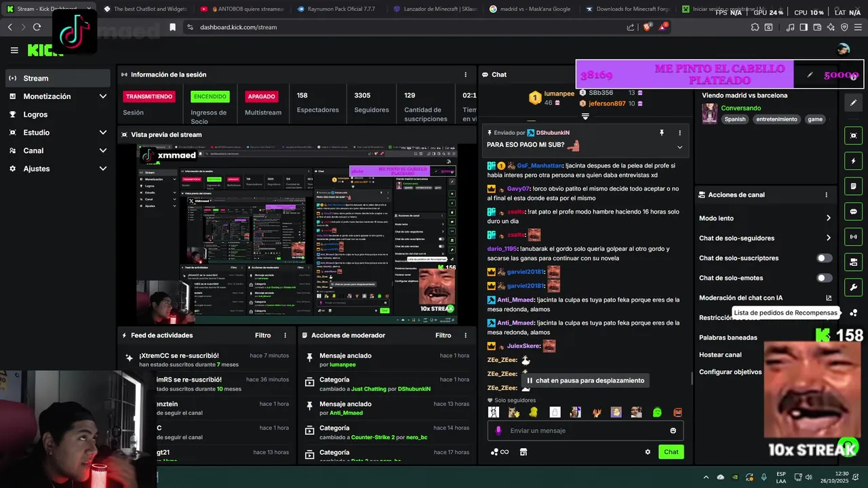The height and width of the screenshot is (488, 868).
Task: Click the share icon in the address bar
Action: 631,27
